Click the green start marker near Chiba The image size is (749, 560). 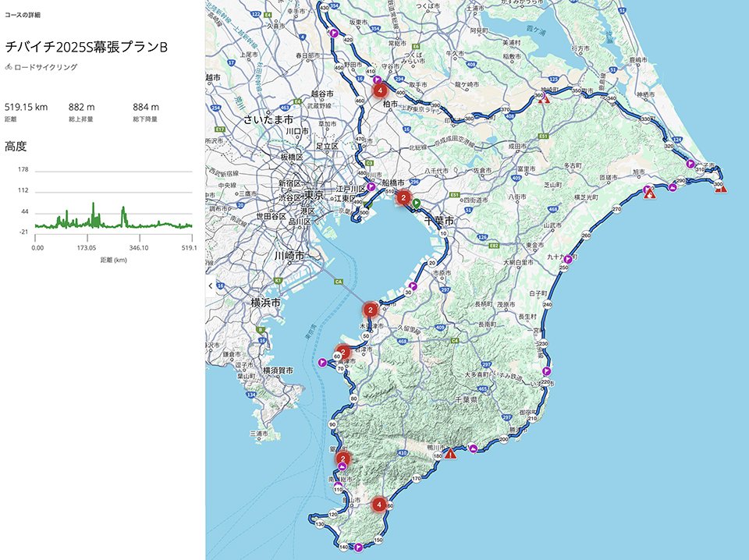tap(417, 203)
